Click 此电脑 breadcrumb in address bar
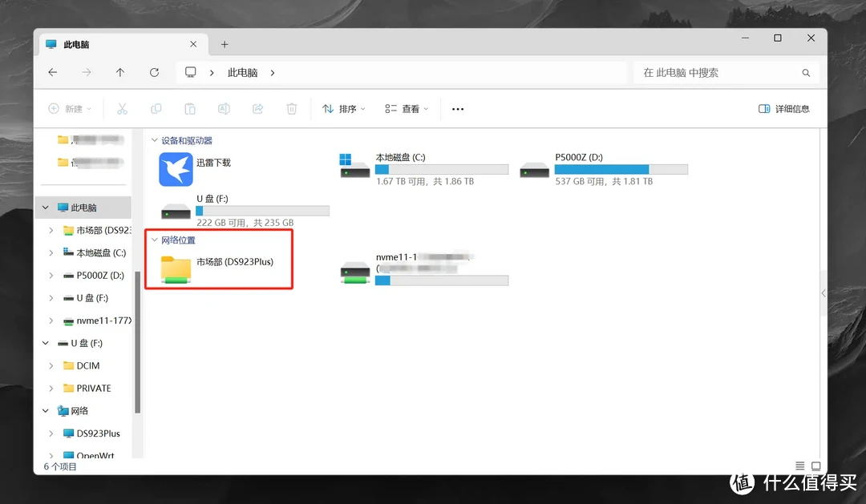 tap(242, 73)
